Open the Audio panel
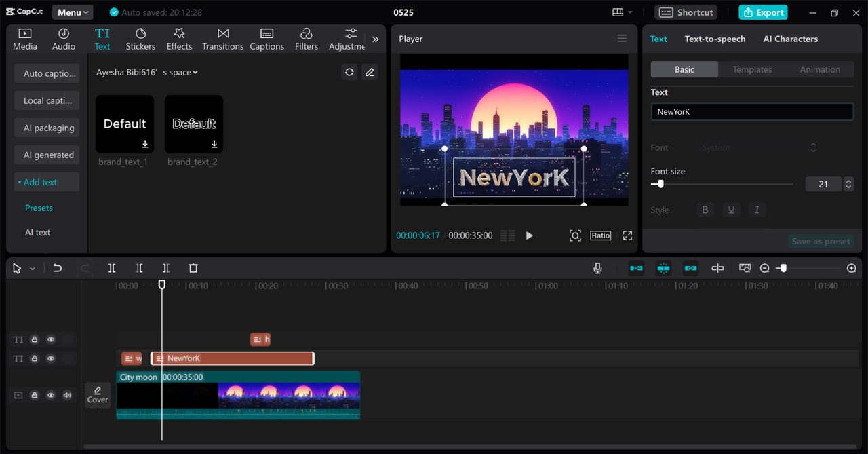 [64, 39]
